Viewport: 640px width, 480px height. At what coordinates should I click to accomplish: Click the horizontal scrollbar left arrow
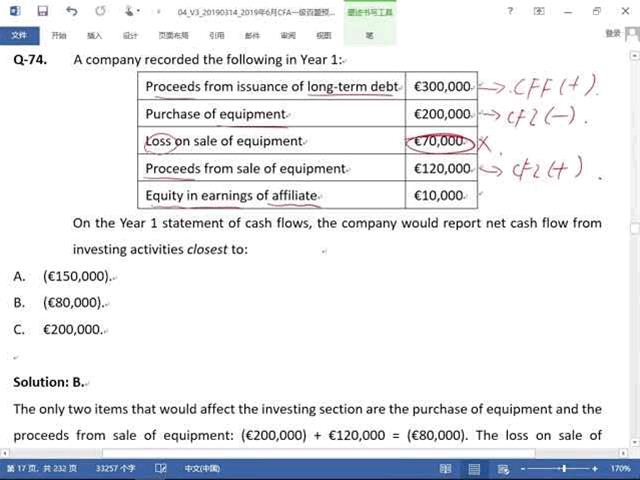4,453
